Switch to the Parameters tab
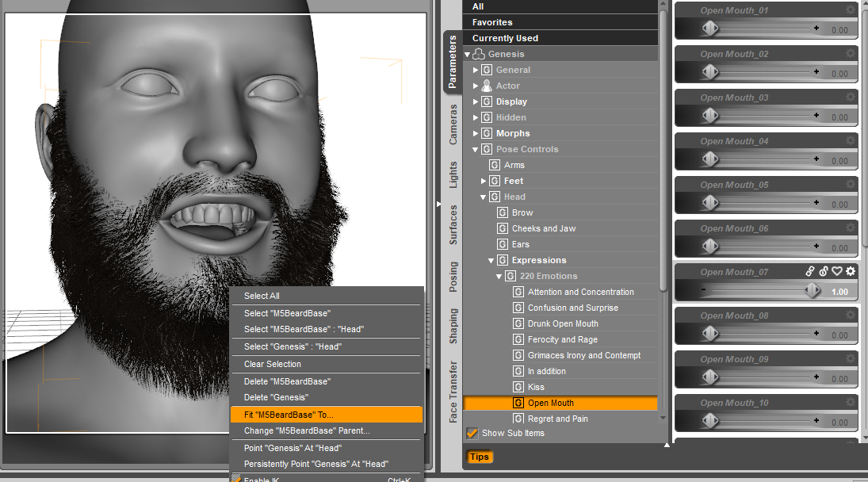The height and width of the screenshot is (482, 868). click(x=453, y=61)
